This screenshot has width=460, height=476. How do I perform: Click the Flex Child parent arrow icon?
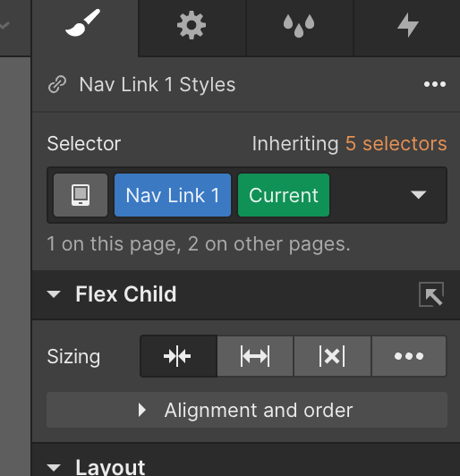[x=431, y=294]
